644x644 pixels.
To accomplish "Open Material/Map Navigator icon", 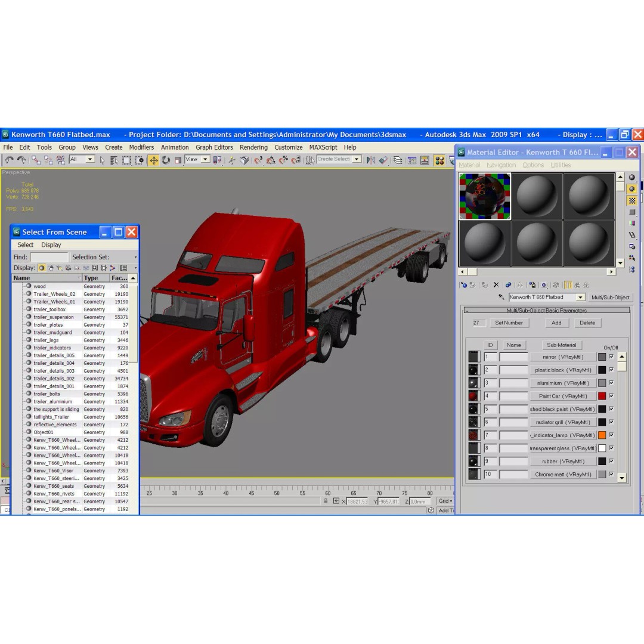I will (632, 270).
